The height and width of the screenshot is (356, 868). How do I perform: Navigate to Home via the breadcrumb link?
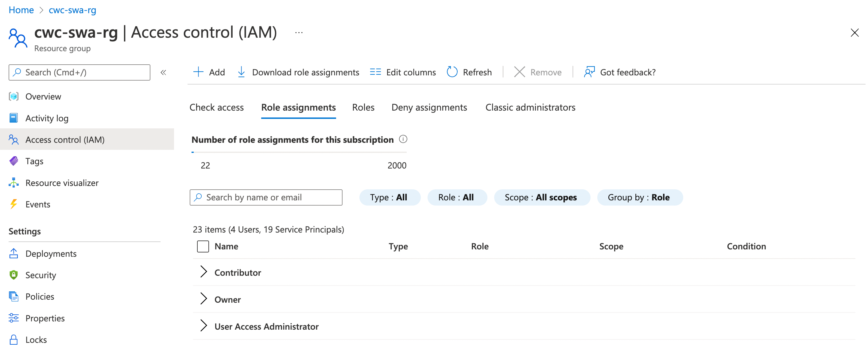tap(21, 10)
